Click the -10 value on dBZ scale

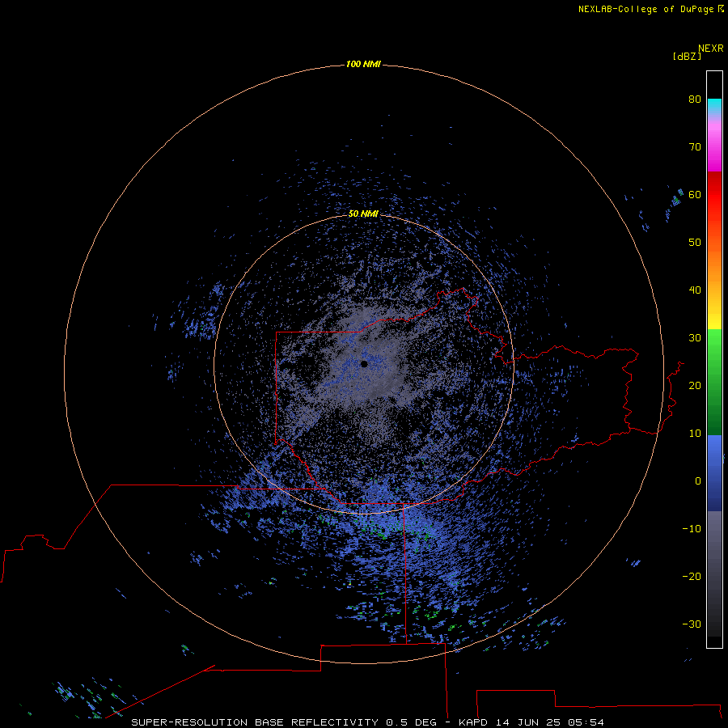coord(692,529)
